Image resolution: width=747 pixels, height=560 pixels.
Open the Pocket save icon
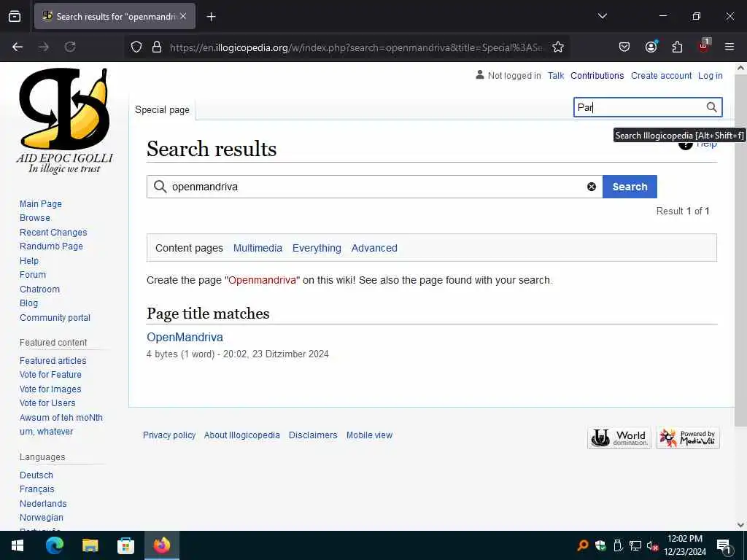(624, 47)
